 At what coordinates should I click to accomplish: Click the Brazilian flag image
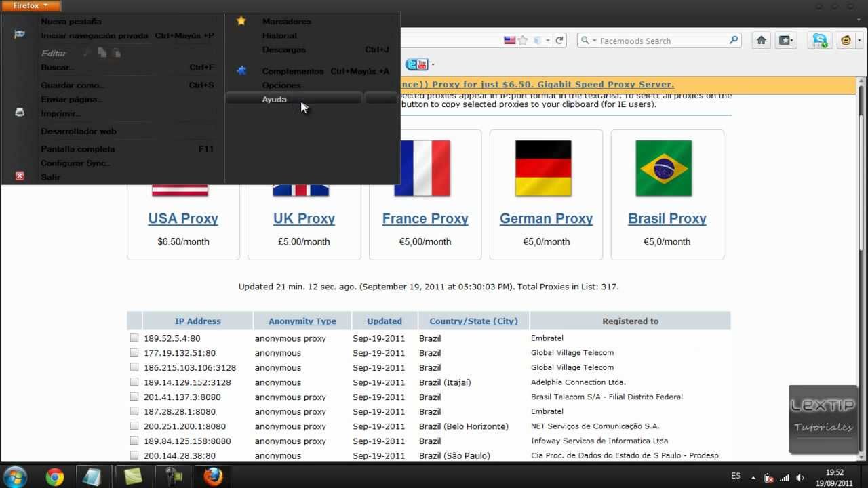pos(664,168)
